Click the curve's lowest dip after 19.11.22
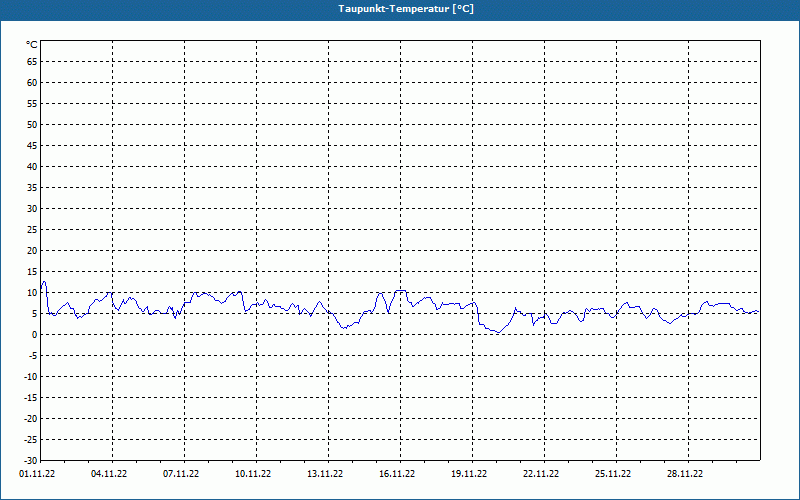This screenshot has height=500, width=800. (x=498, y=332)
